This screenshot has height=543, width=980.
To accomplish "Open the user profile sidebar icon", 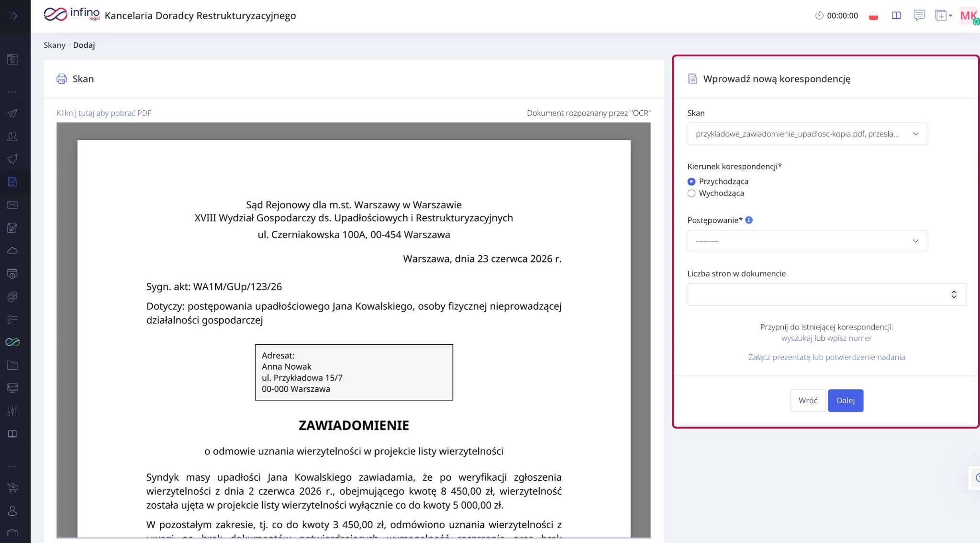I will [x=12, y=511].
